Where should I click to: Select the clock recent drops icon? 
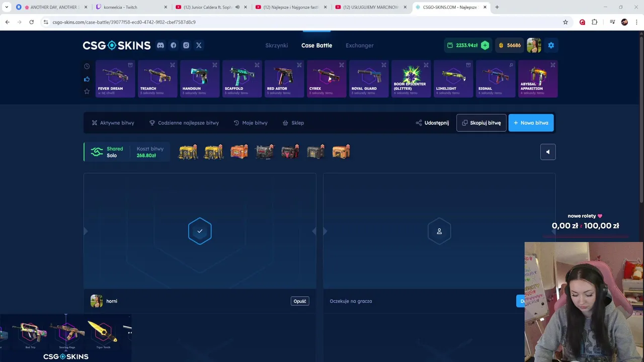pyautogui.click(x=87, y=66)
